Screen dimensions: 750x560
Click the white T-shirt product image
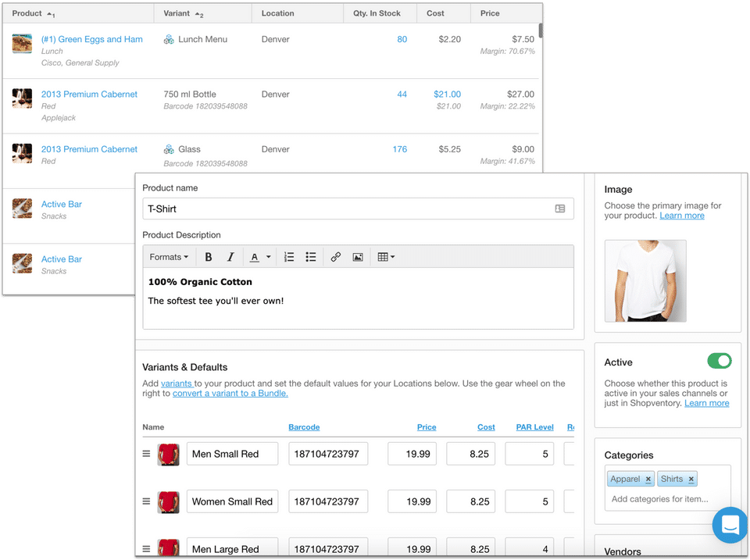[645, 280]
